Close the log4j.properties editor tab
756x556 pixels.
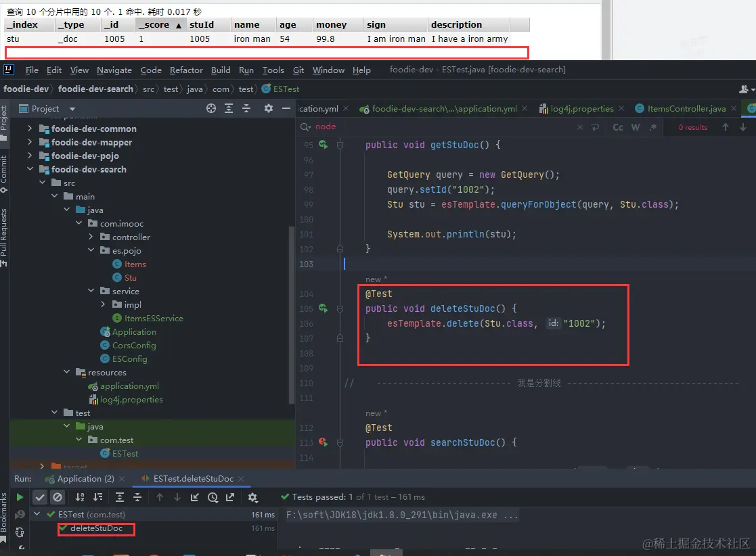(621, 109)
